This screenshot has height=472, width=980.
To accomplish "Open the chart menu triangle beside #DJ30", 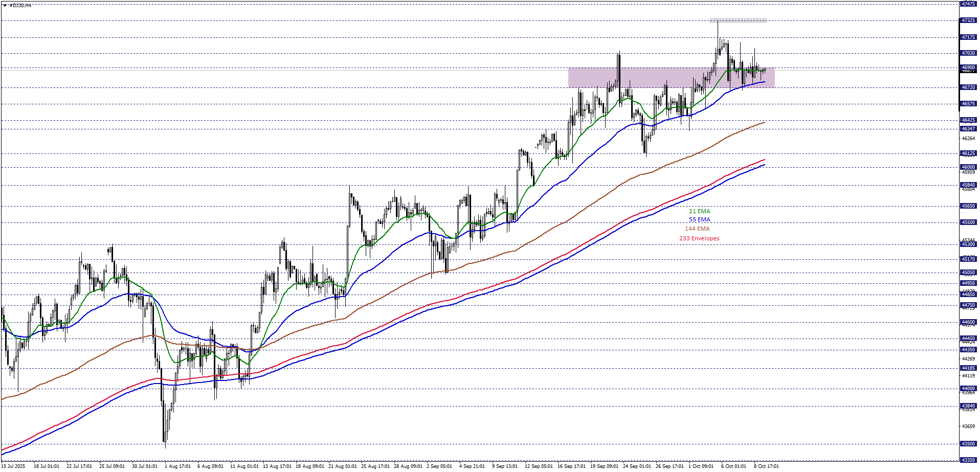I will pyautogui.click(x=5, y=5).
